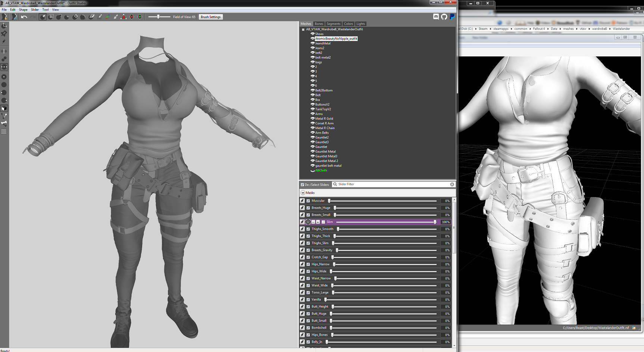Open Brush Settings

pos(211,17)
